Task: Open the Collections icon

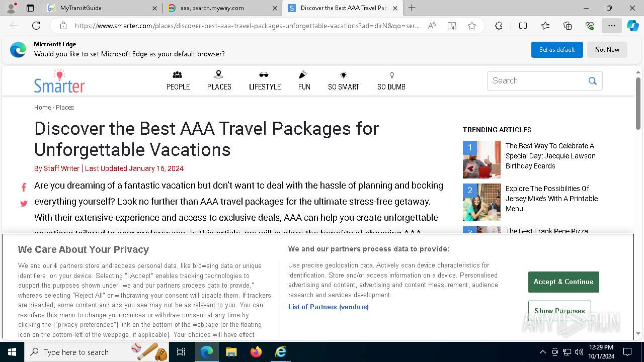Action: click(568, 26)
